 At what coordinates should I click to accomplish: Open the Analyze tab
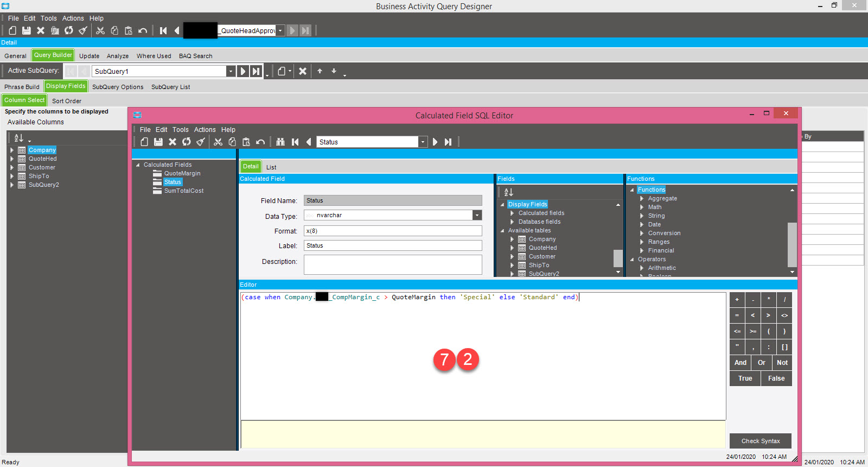(118, 56)
